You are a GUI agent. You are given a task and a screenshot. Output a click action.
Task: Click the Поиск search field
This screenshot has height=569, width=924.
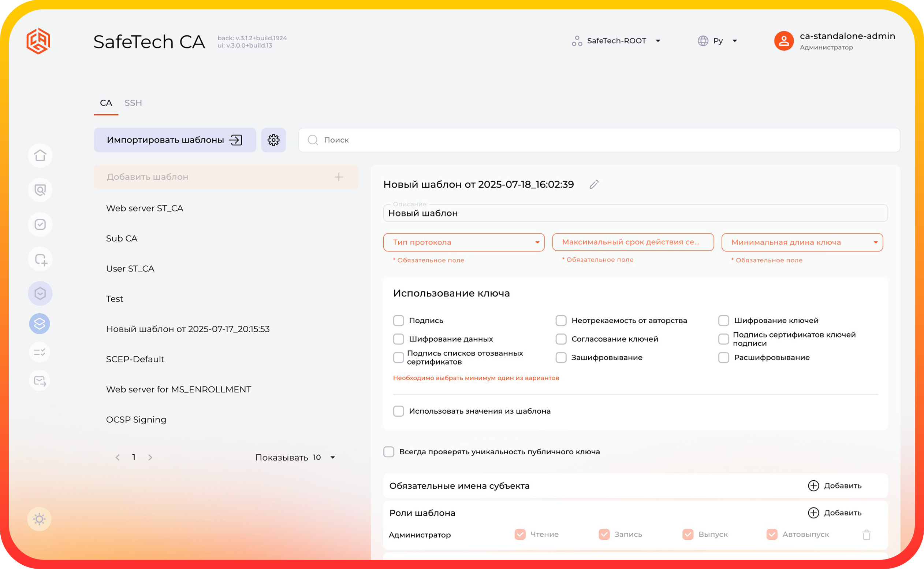click(x=599, y=140)
